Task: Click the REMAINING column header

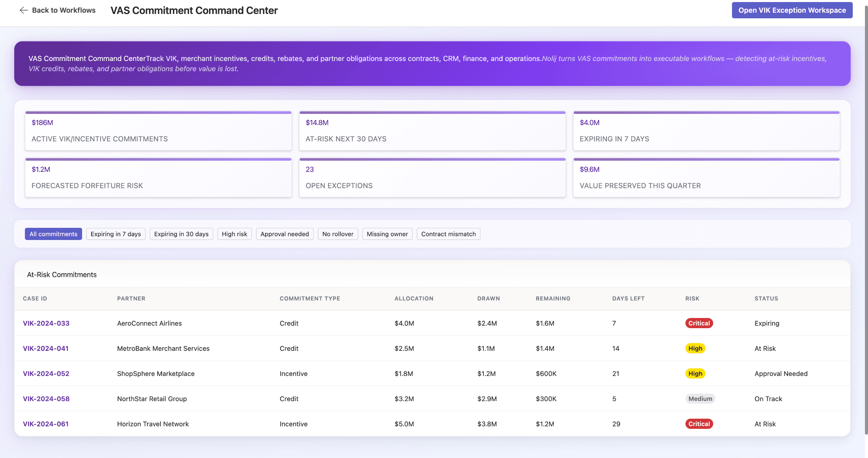Action: [x=553, y=298]
